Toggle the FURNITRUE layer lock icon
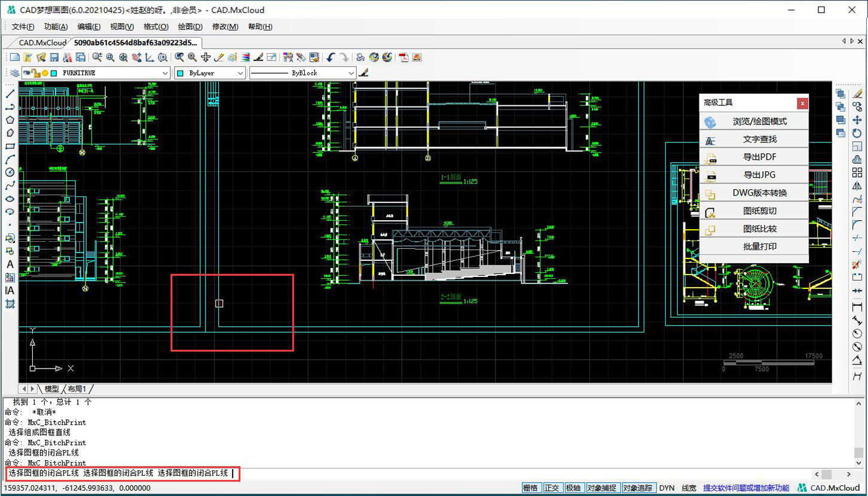The width and height of the screenshot is (868, 496). point(35,72)
